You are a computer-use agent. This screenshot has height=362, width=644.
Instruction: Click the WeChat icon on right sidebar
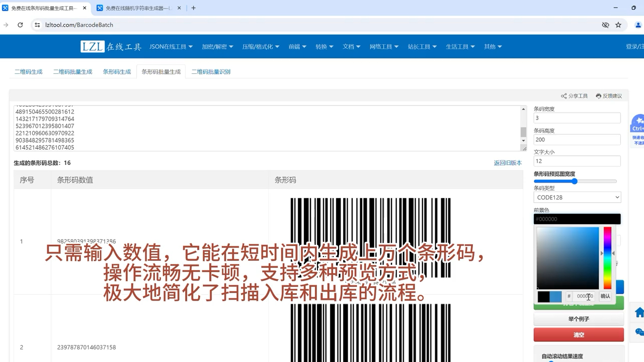tap(639, 332)
